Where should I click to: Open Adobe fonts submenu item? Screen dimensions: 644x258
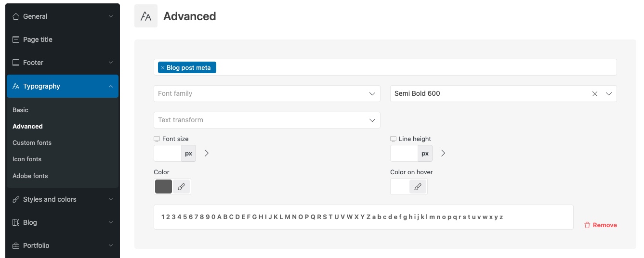30,176
